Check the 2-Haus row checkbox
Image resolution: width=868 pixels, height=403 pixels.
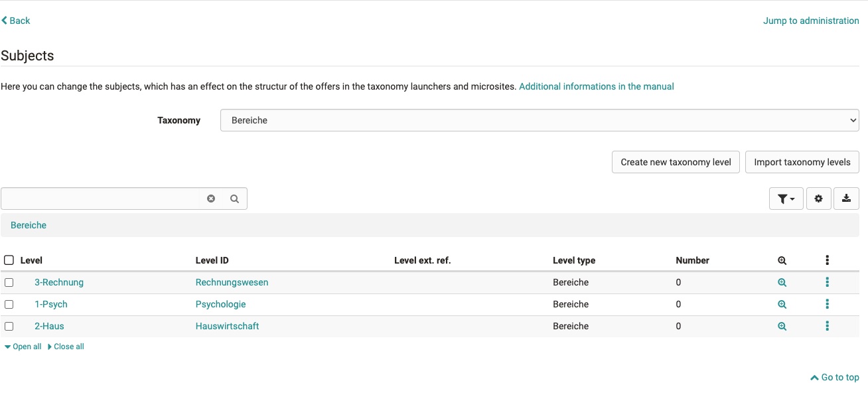(x=9, y=326)
